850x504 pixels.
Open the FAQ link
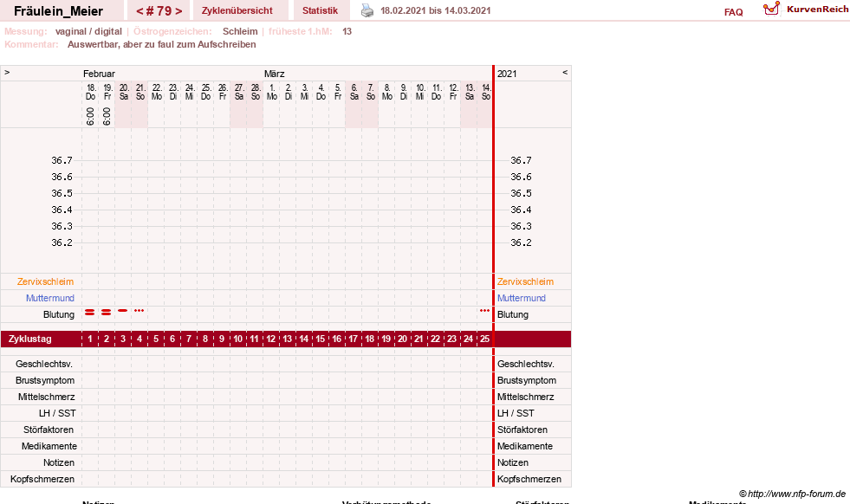[x=733, y=12]
